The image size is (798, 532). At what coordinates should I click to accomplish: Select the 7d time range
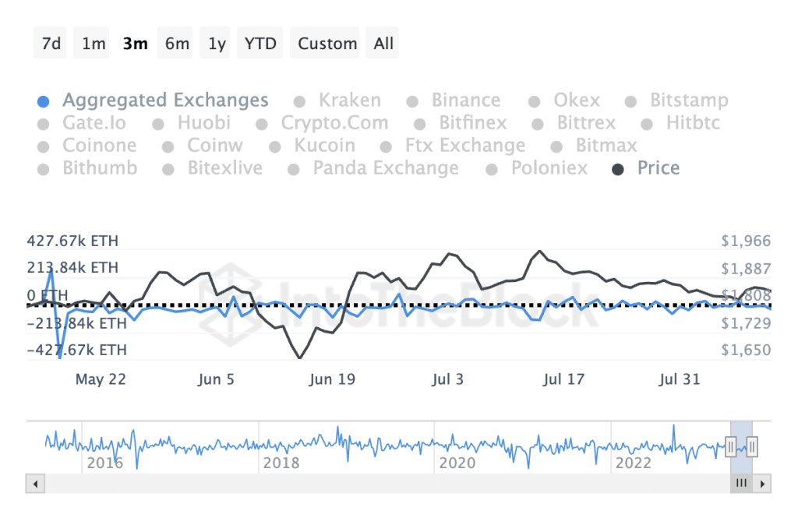(x=51, y=44)
